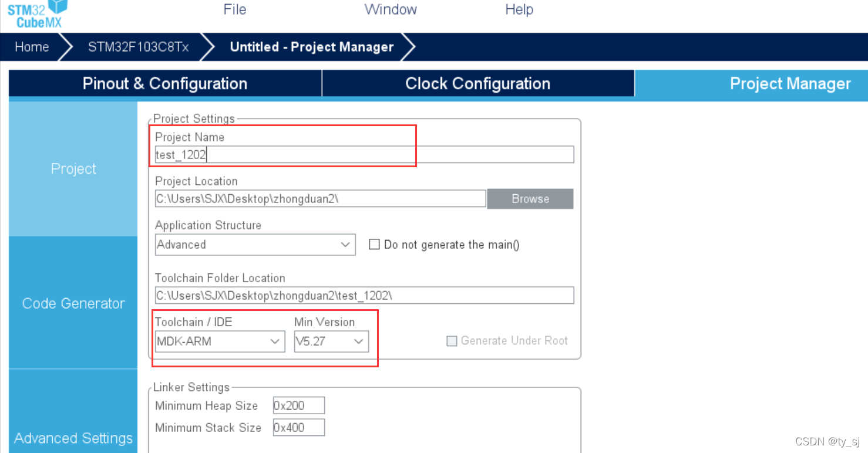
Task: Open the Application Structure dropdown
Action: pyautogui.click(x=255, y=245)
